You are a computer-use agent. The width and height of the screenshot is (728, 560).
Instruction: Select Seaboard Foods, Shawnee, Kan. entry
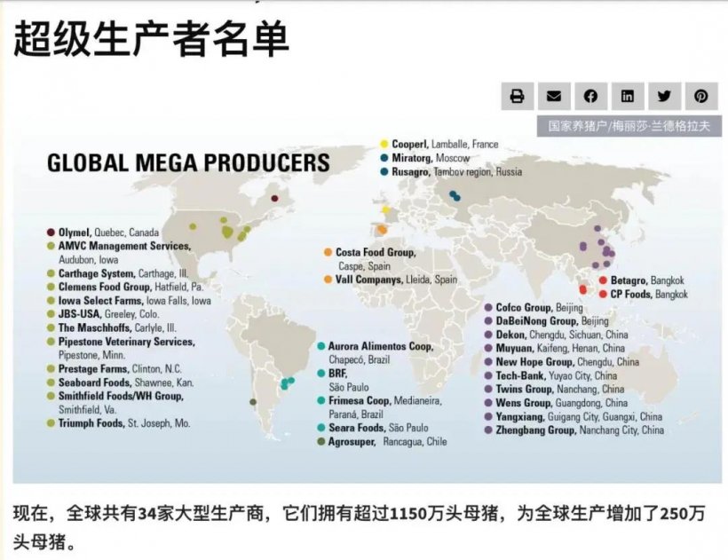click(121, 383)
